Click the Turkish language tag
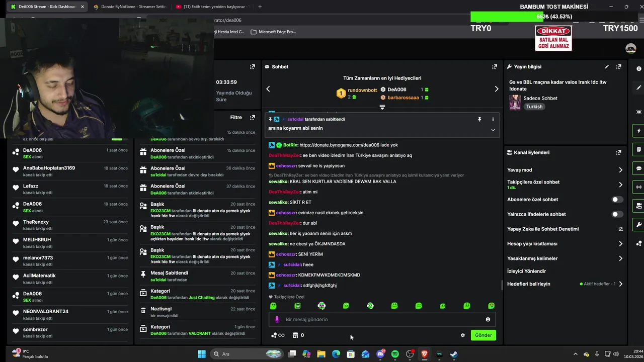This screenshot has width=644, height=362. pos(534,107)
